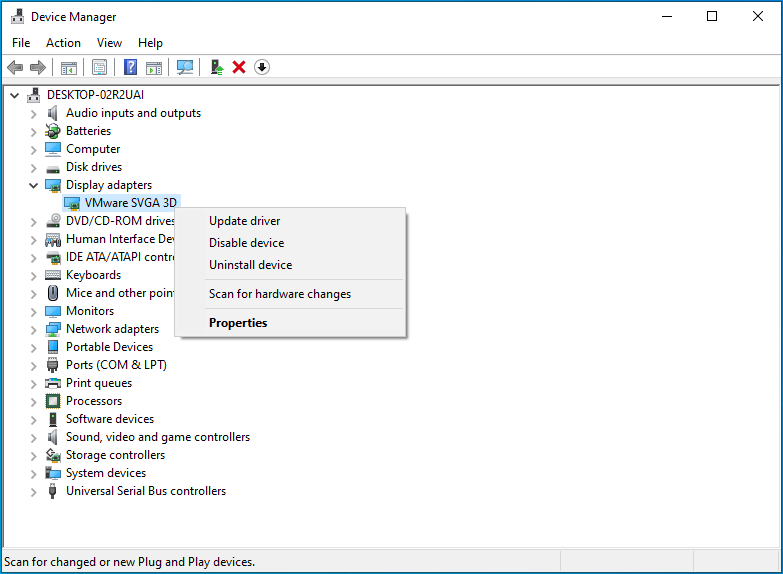Click the Scan for hardware changes toolbar icon

(185, 67)
